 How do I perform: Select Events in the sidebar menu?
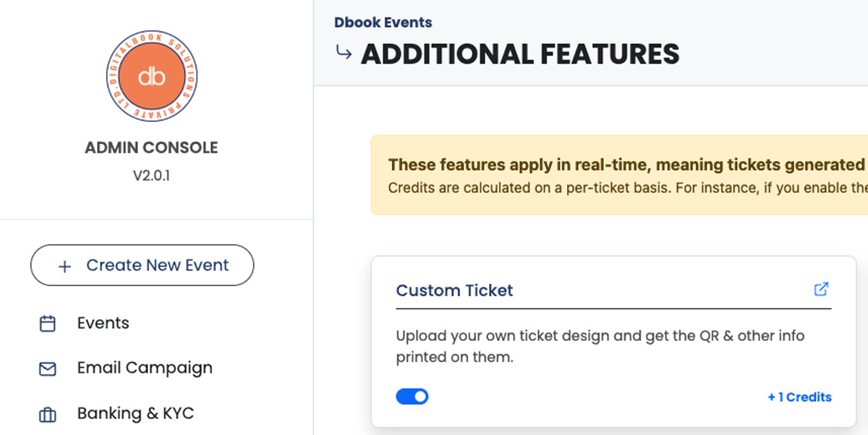[103, 324]
